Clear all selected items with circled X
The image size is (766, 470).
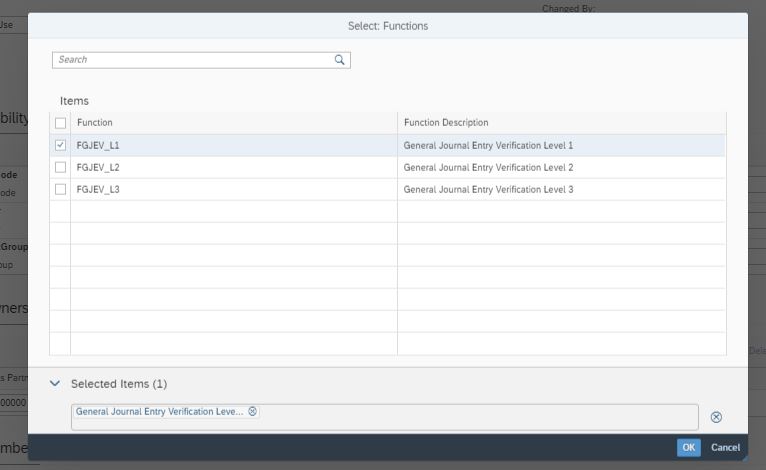[x=716, y=417]
